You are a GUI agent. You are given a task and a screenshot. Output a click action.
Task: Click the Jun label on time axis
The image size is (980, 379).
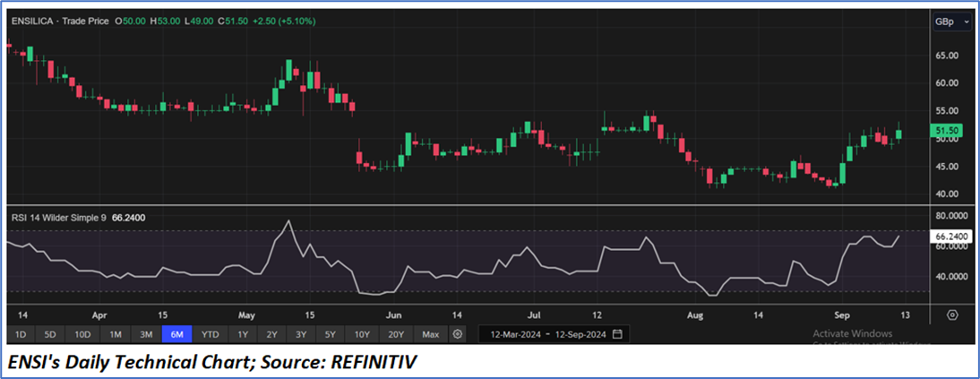click(394, 314)
